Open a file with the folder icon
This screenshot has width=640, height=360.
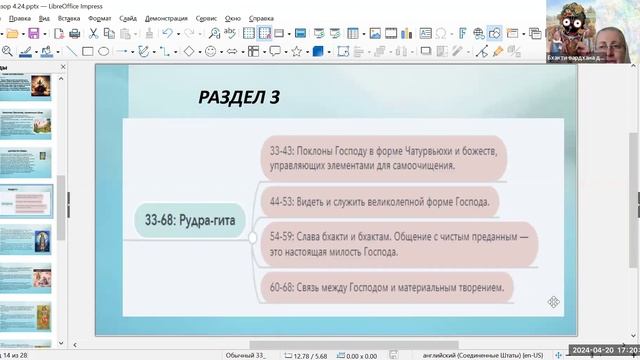tap(12, 33)
